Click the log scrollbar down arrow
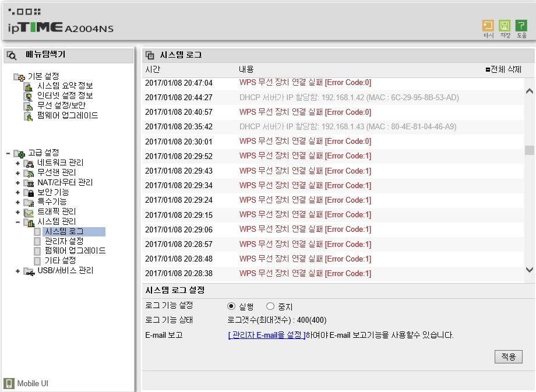The height and width of the screenshot is (392, 536). click(x=530, y=270)
